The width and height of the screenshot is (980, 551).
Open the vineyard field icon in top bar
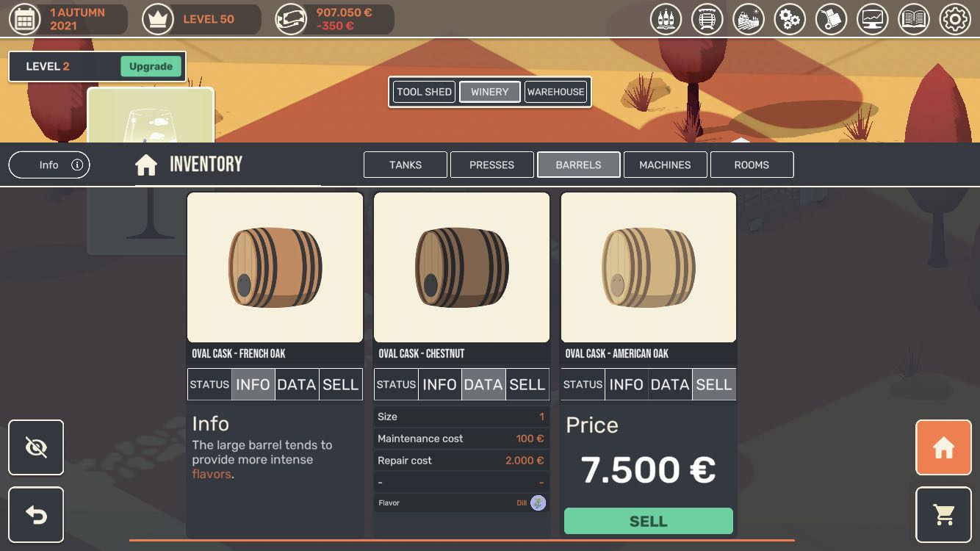pos(749,19)
